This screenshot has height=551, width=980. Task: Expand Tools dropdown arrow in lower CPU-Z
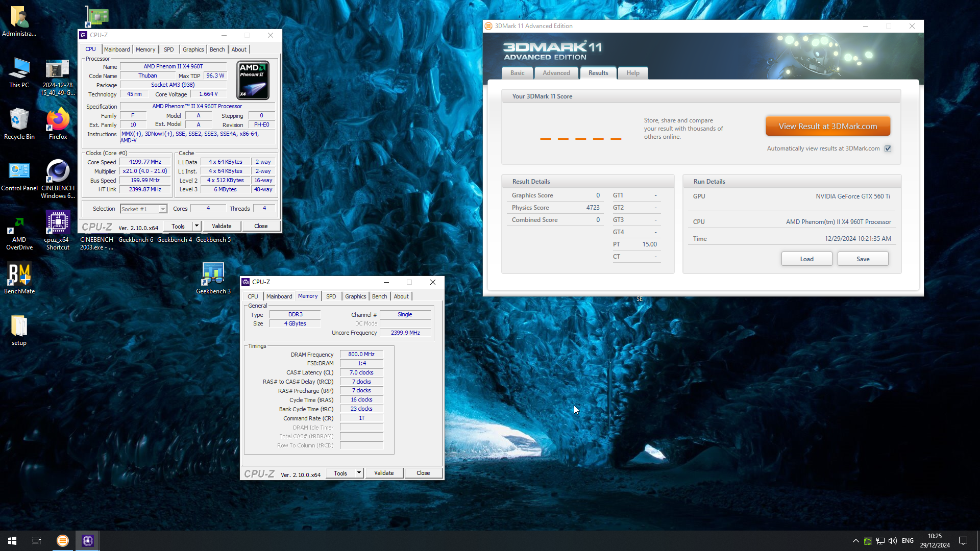pyautogui.click(x=359, y=473)
